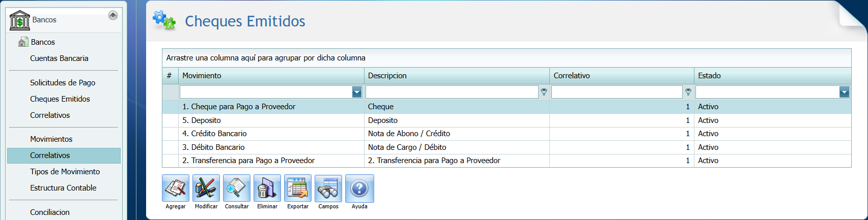Click the # column header
The height and width of the screenshot is (220, 868).
[x=170, y=76]
